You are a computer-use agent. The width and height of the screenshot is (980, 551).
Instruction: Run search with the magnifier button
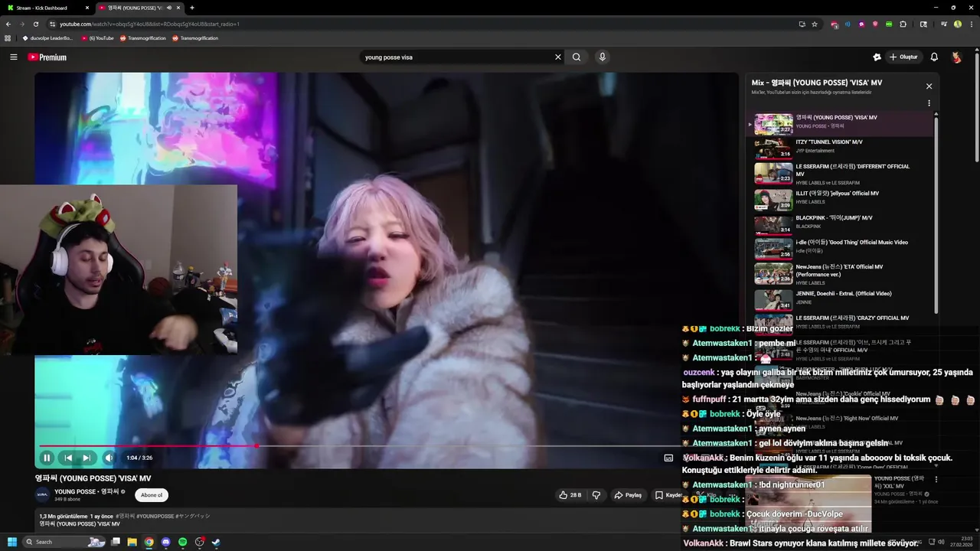(x=577, y=57)
